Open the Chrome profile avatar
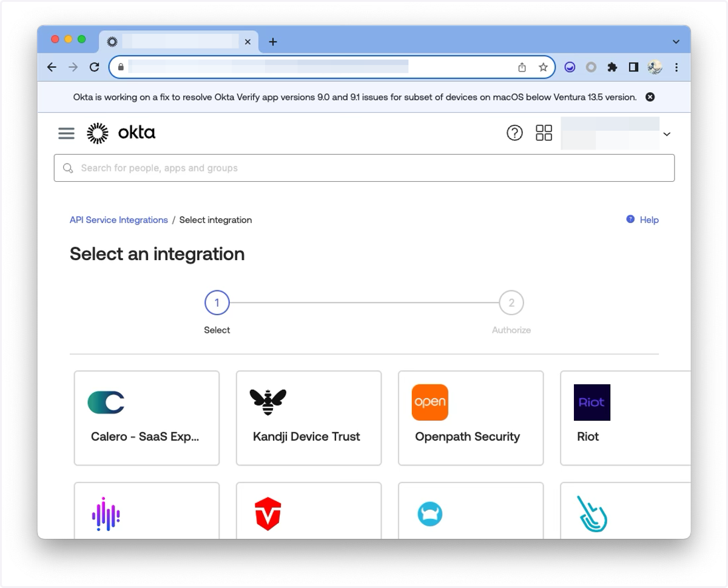The height and width of the screenshot is (588, 728). 655,67
